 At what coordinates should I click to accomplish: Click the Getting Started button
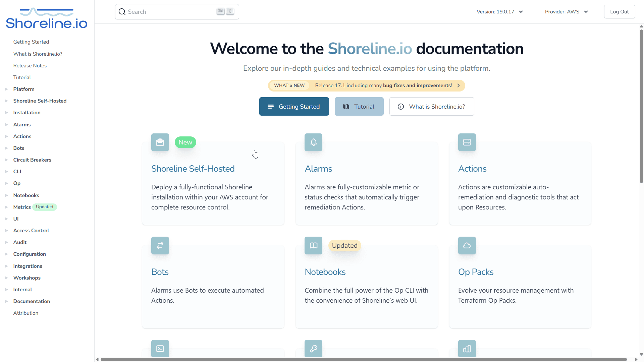[x=294, y=106]
